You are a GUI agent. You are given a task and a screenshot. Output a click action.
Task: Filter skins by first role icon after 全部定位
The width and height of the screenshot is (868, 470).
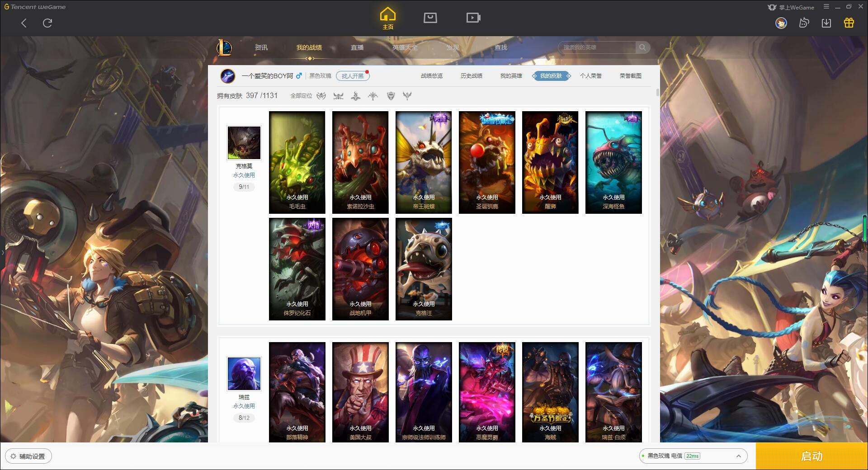click(x=321, y=96)
